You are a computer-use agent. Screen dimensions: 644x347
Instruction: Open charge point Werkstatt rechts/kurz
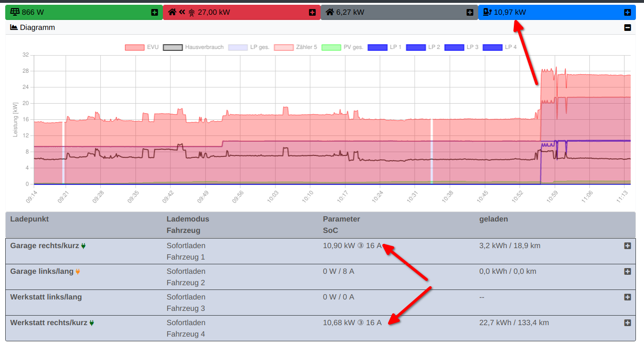click(x=49, y=323)
